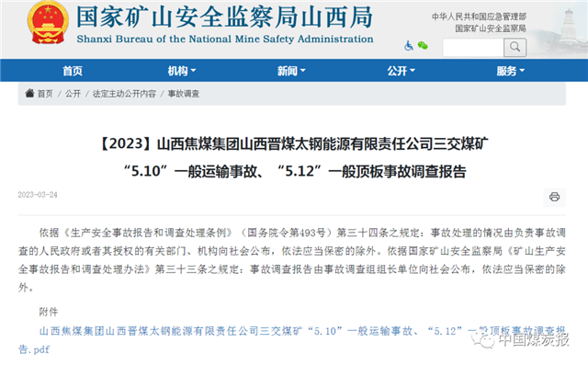Click the search magnifier button
Image resolution: width=588 pixels, height=365 pixels.
(x=514, y=47)
